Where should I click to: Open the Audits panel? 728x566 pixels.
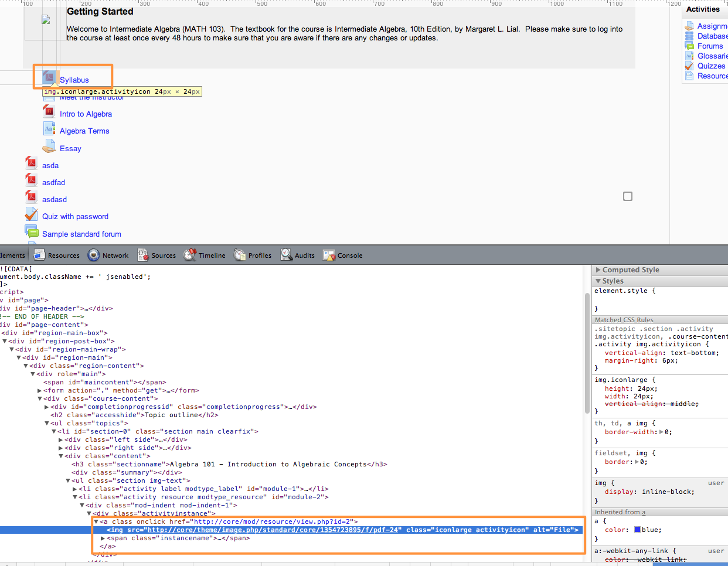[297, 255]
